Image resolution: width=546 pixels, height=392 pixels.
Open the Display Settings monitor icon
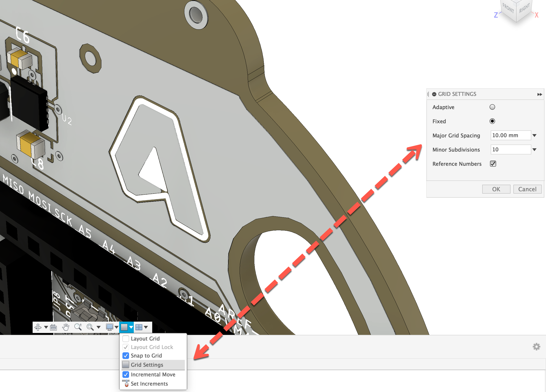click(x=109, y=327)
